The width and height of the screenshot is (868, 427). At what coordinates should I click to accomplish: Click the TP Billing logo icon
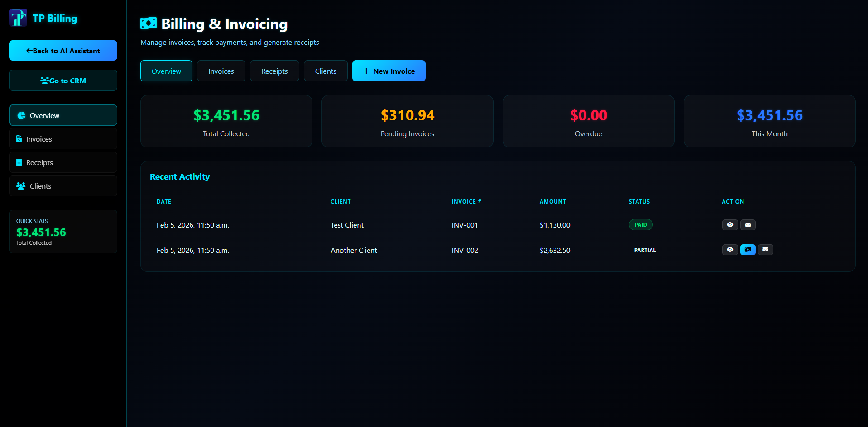[18, 18]
